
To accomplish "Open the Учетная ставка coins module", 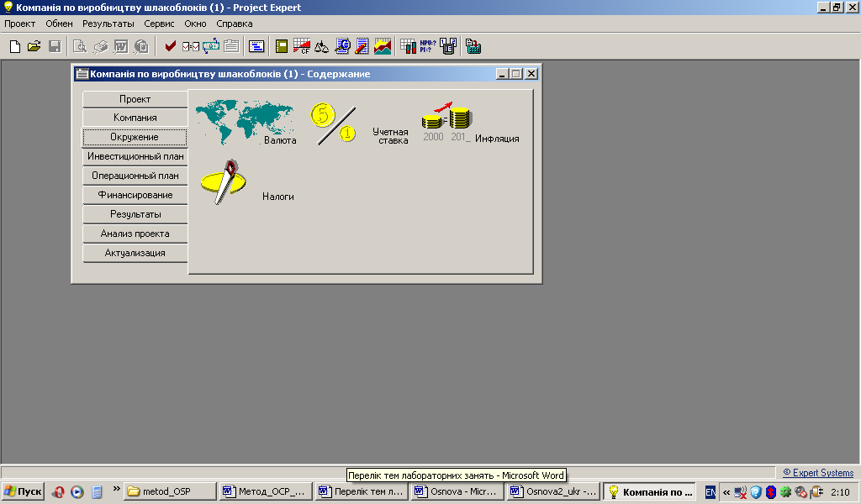I will [x=360, y=125].
